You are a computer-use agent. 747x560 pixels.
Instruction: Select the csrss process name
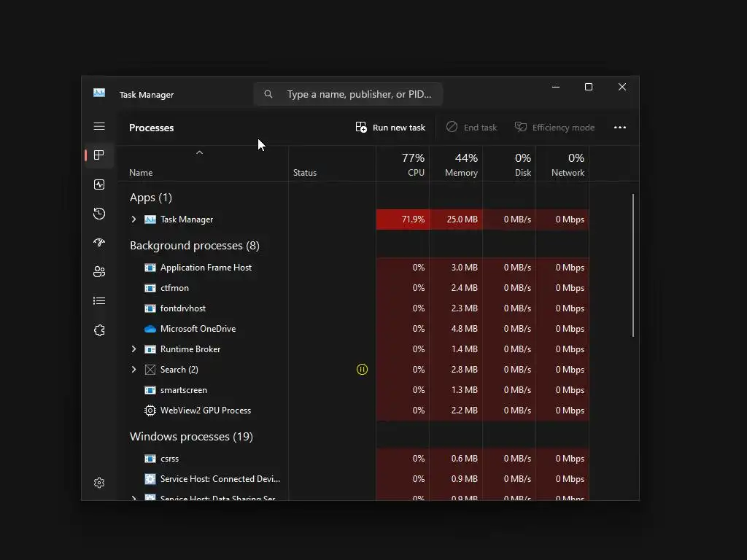(x=169, y=459)
